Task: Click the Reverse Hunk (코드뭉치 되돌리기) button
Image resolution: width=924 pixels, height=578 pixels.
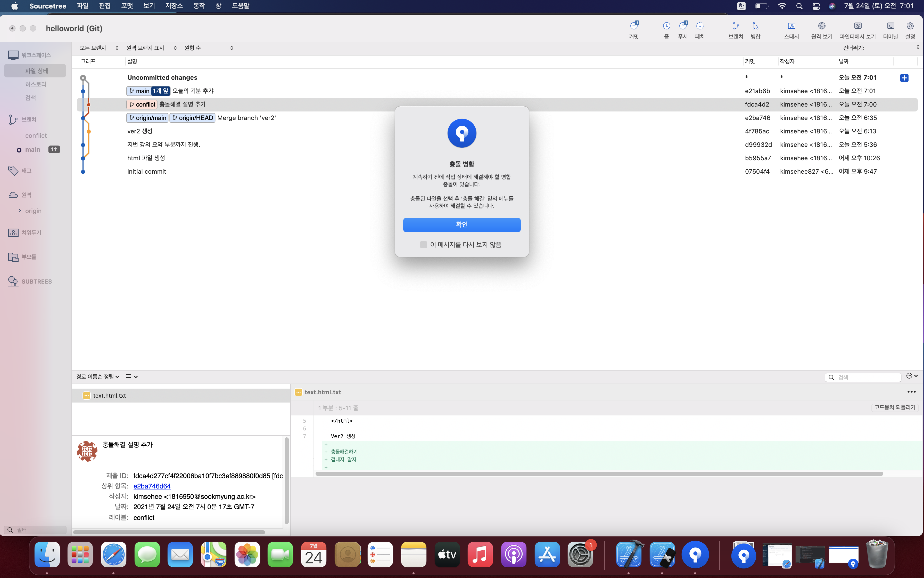Action: (x=895, y=407)
